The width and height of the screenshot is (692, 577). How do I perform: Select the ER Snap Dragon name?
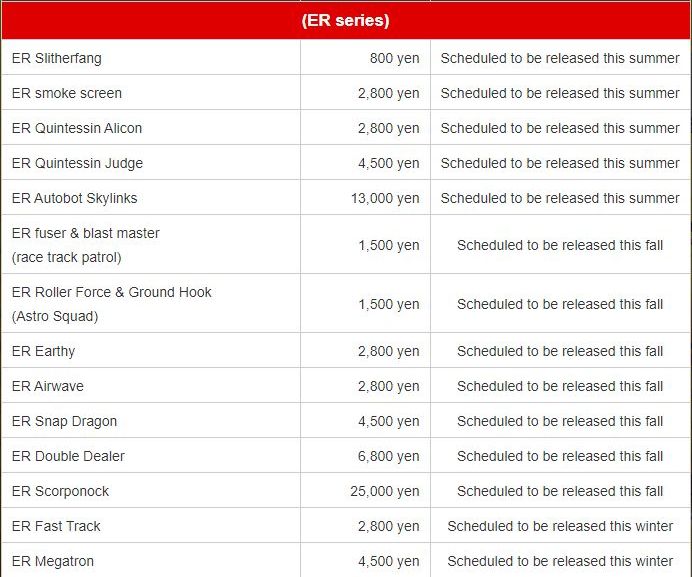click(x=64, y=421)
